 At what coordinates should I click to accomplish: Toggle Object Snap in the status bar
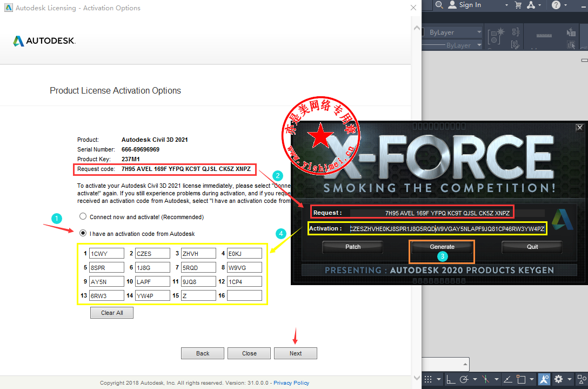point(521,379)
